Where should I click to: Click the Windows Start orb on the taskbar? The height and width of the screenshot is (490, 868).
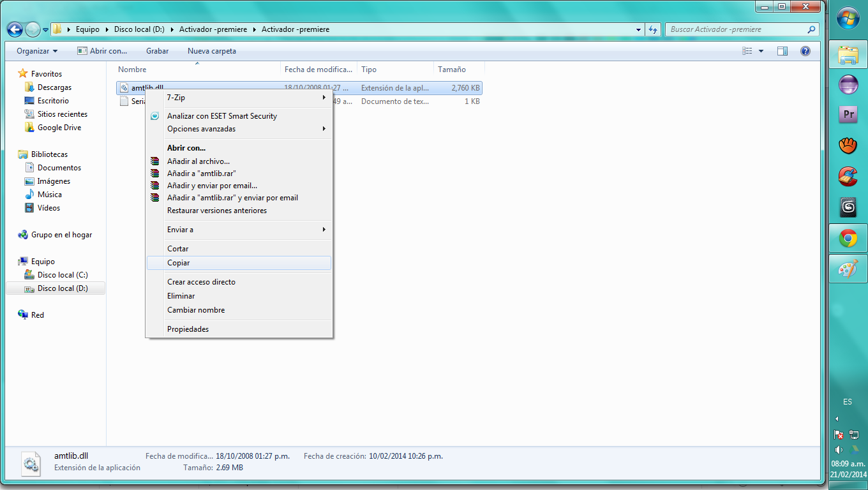point(848,18)
